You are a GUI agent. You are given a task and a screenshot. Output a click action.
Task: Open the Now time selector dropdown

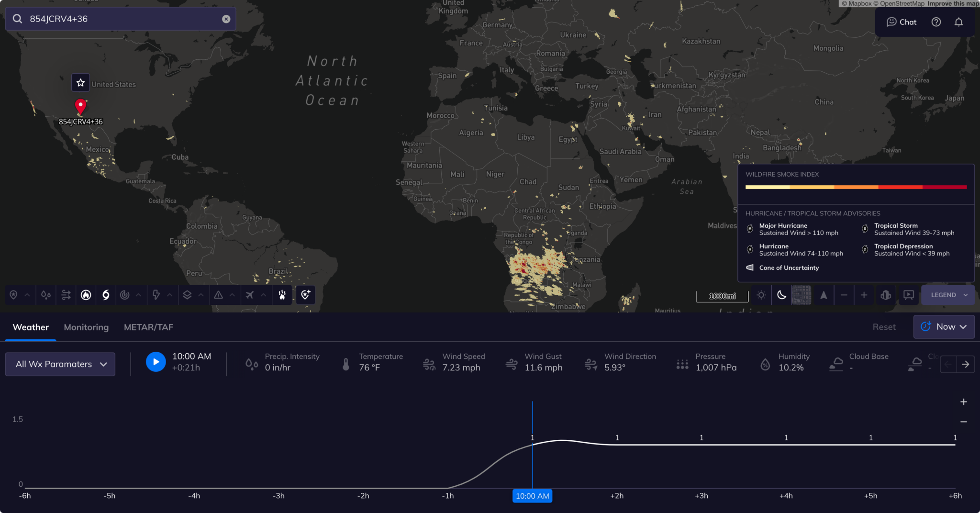(943, 326)
